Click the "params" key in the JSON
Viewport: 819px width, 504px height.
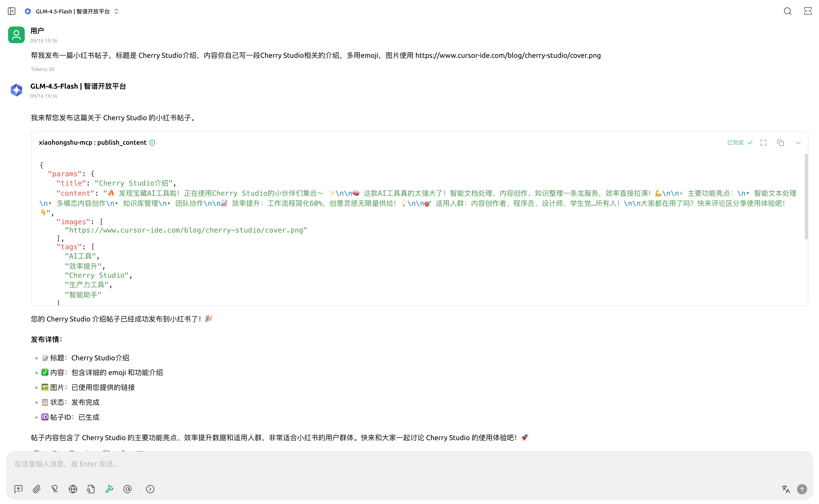coord(65,174)
